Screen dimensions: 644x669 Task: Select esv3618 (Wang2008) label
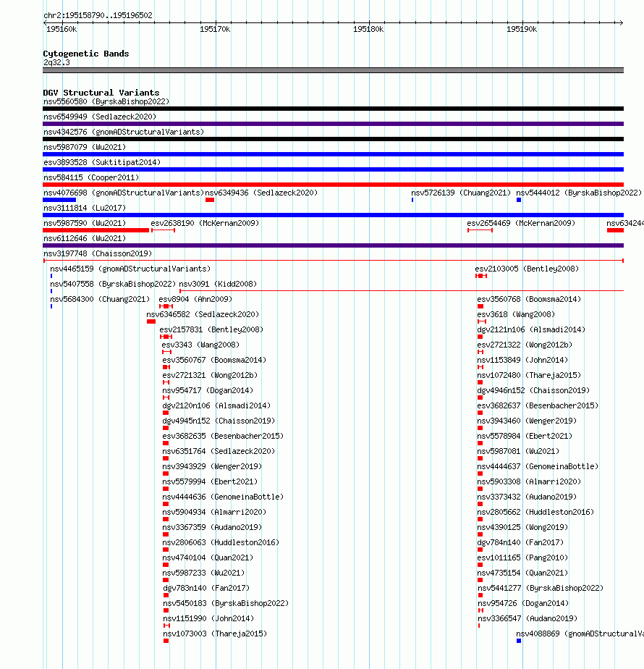click(516, 314)
